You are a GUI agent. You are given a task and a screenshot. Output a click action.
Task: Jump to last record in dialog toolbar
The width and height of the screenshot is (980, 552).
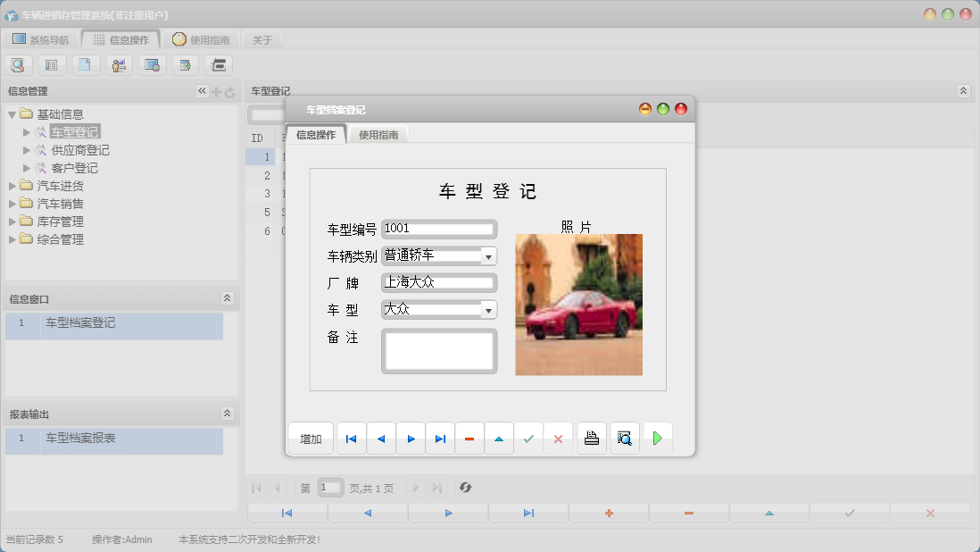[440, 439]
